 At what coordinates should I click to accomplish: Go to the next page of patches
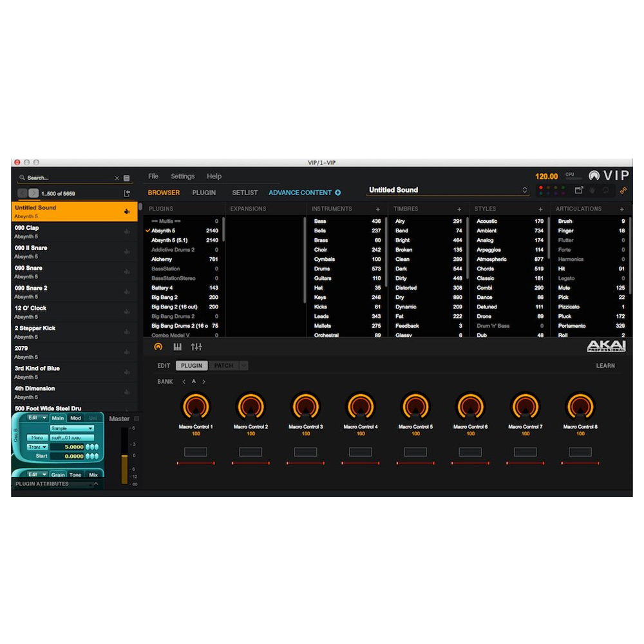pos(33,193)
